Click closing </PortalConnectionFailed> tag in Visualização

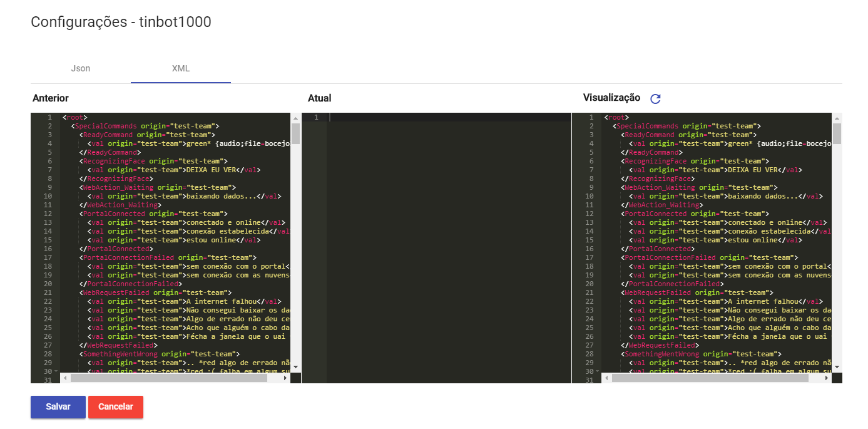pyautogui.click(x=671, y=284)
